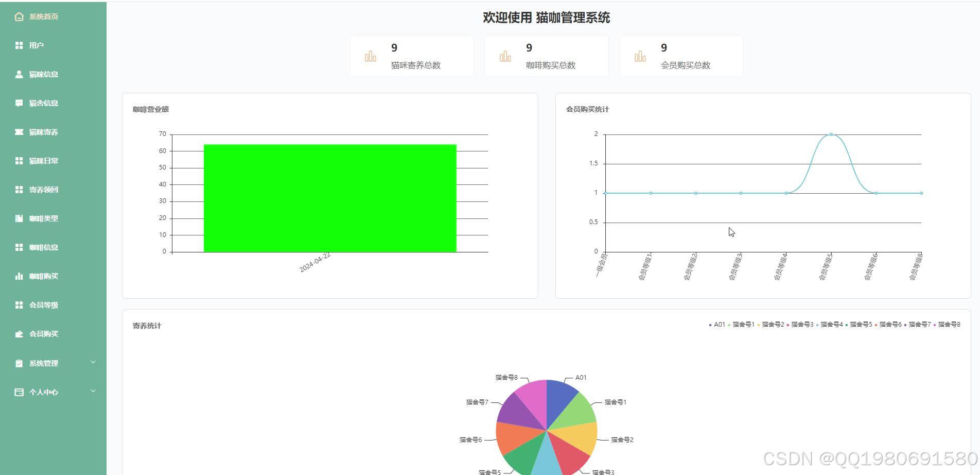Screen dimensions: 980x475
Task: Click the 个人中心 personal center icon
Action: tap(19, 392)
